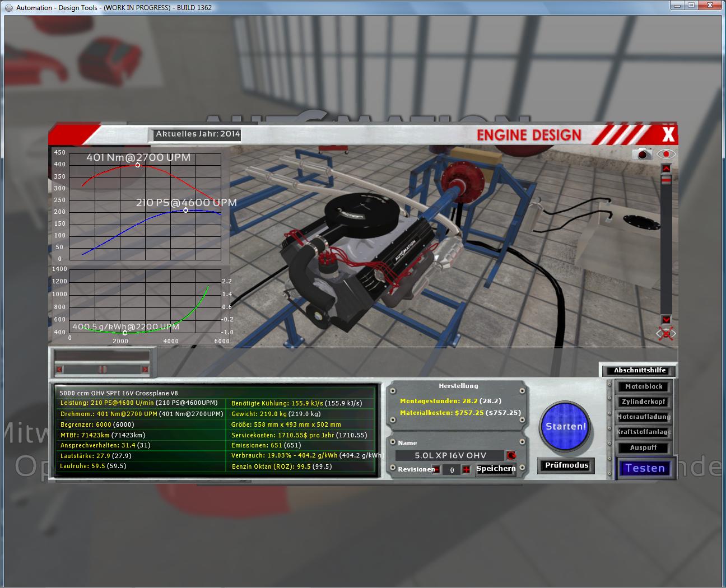Click the torque peak marker 401 Nm@2700 UPM

(138, 165)
